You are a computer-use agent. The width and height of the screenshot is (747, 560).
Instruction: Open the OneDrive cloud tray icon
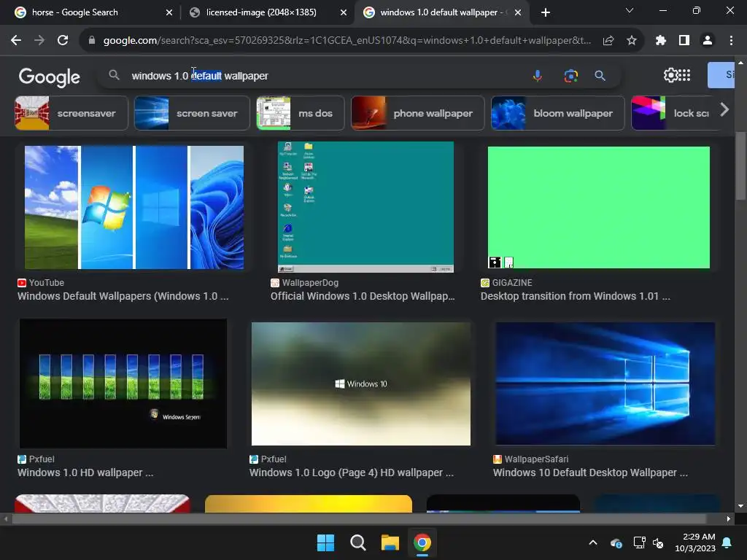[616, 542]
